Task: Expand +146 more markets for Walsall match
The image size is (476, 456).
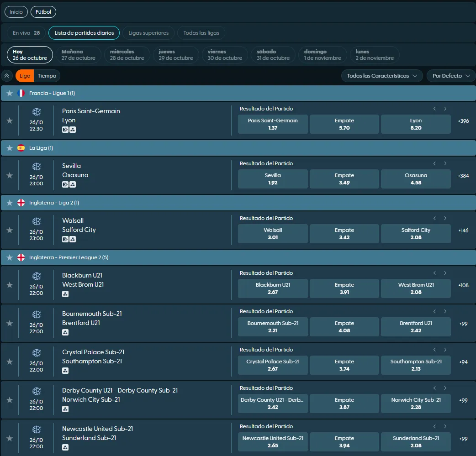Action: (x=463, y=231)
